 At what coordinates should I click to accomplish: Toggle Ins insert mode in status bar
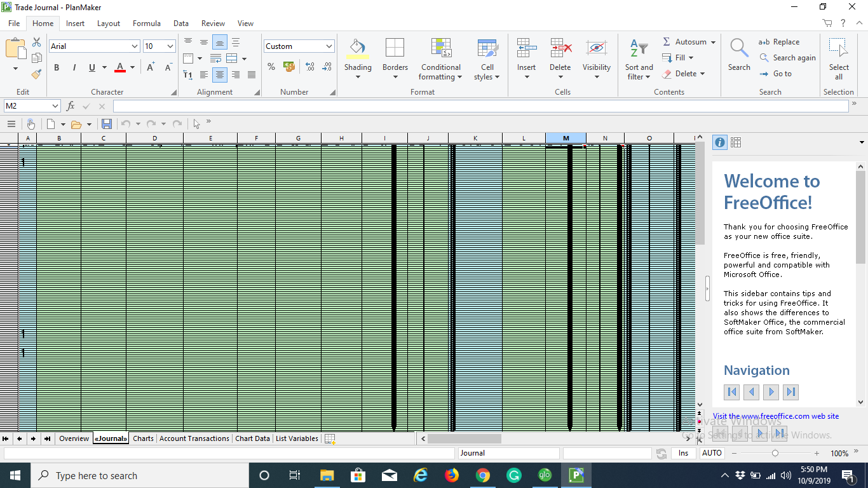click(x=683, y=453)
